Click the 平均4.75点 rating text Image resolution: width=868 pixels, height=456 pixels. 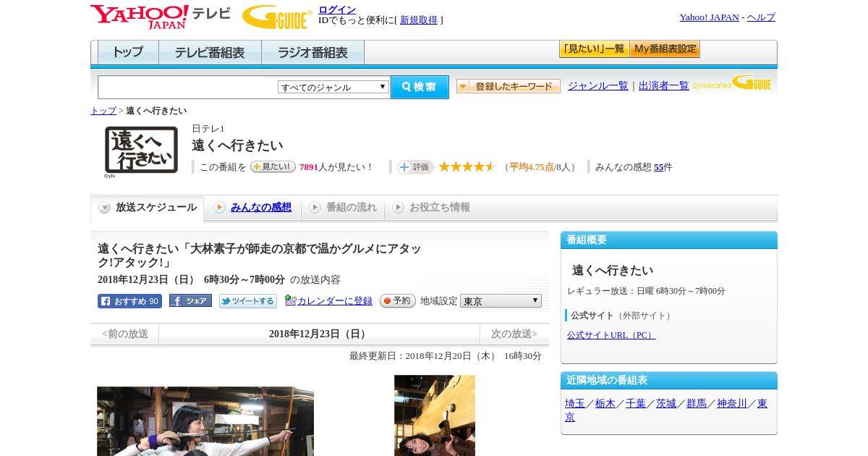(532, 167)
